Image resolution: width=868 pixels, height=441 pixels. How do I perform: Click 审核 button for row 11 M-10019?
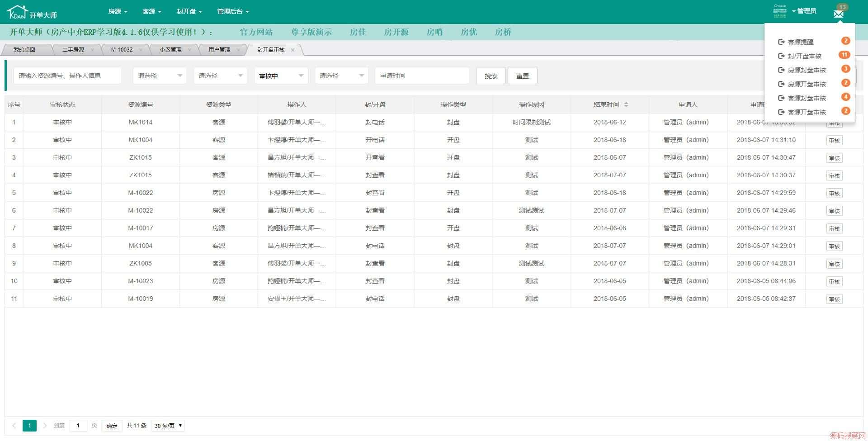835,299
